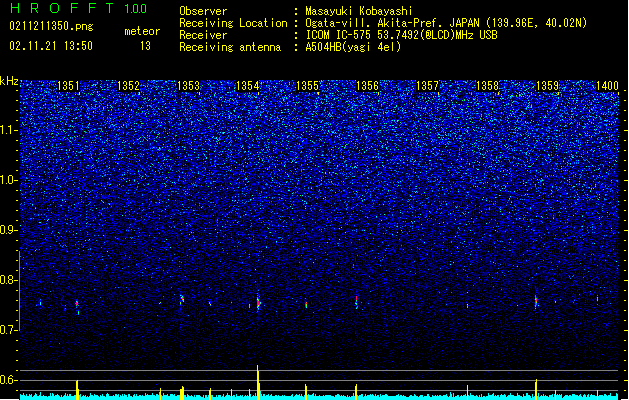Click the kHz axis unit label
Viewport: 629px width, 400px height.
pos(9,81)
